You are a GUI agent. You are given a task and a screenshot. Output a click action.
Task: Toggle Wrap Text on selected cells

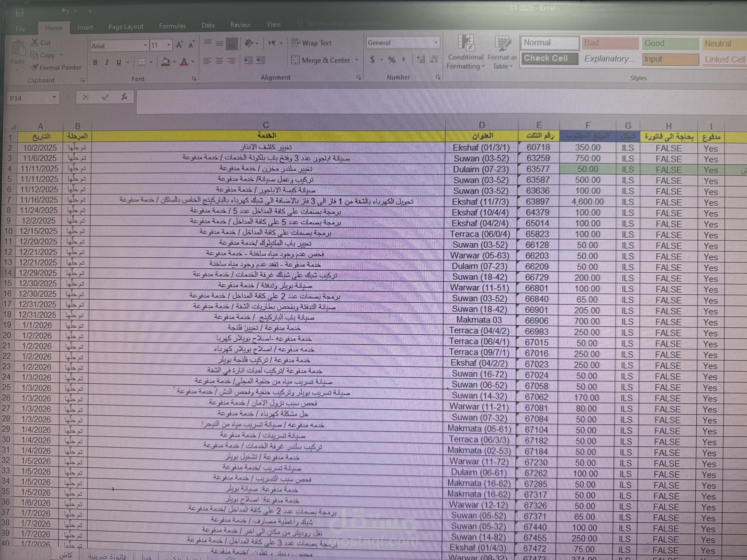(x=311, y=43)
